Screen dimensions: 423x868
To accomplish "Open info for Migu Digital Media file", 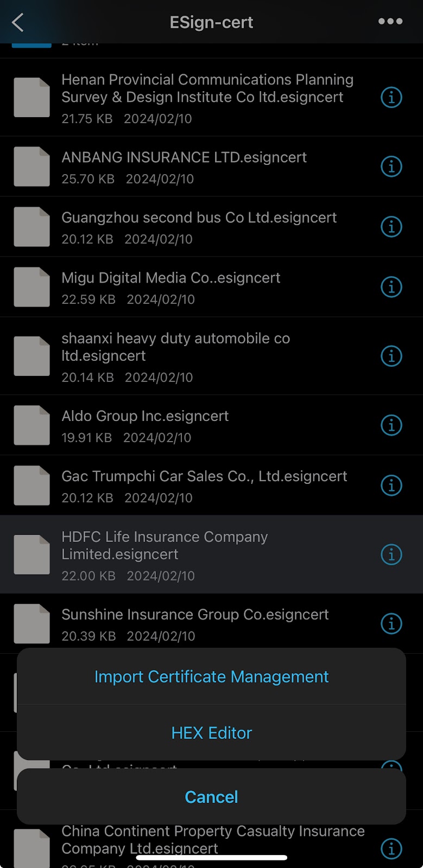I will (391, 287).
